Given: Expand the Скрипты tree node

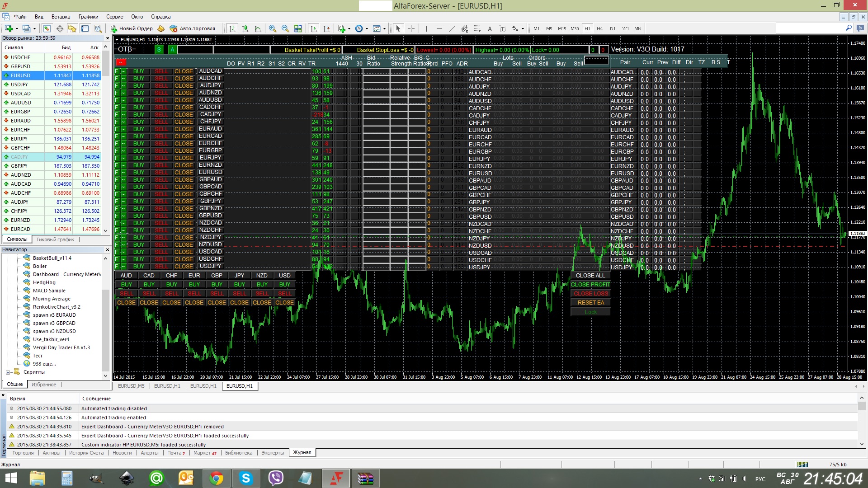Looking at the screenshot, I should [8, 372].
